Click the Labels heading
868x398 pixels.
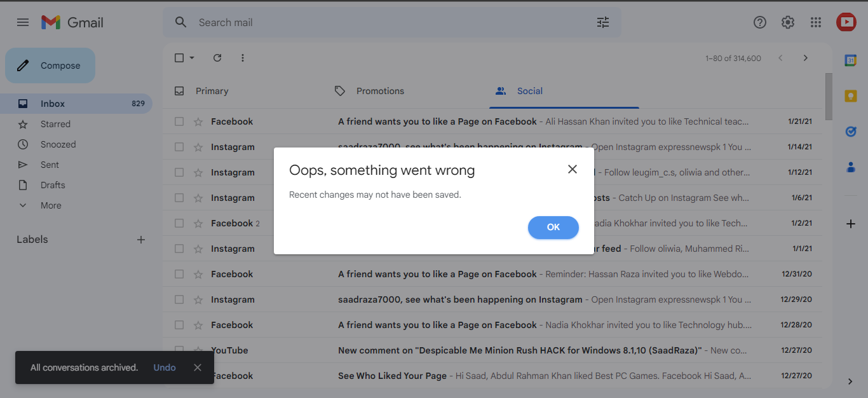[x=32, y=240]
